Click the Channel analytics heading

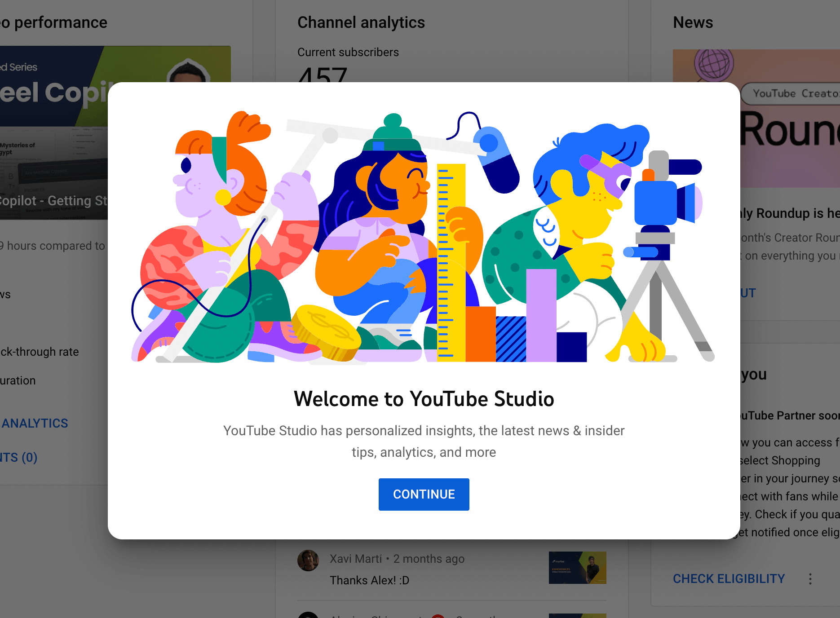[x=361, y=22]
